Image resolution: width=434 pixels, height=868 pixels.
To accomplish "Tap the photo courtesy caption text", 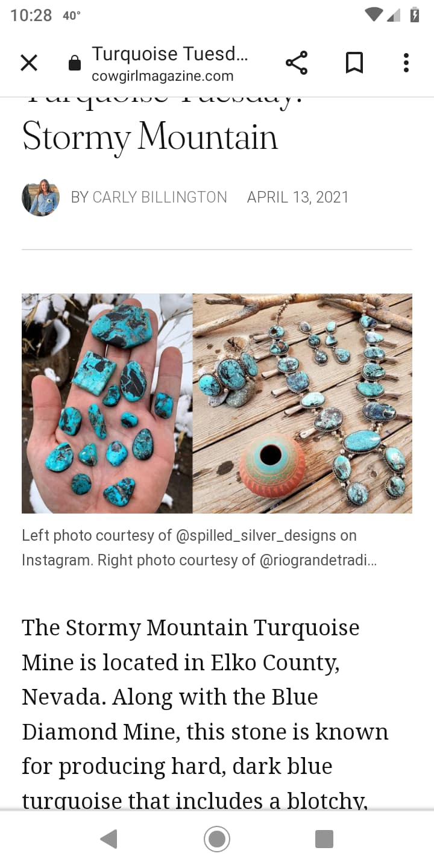I will (x=200, y=548).
